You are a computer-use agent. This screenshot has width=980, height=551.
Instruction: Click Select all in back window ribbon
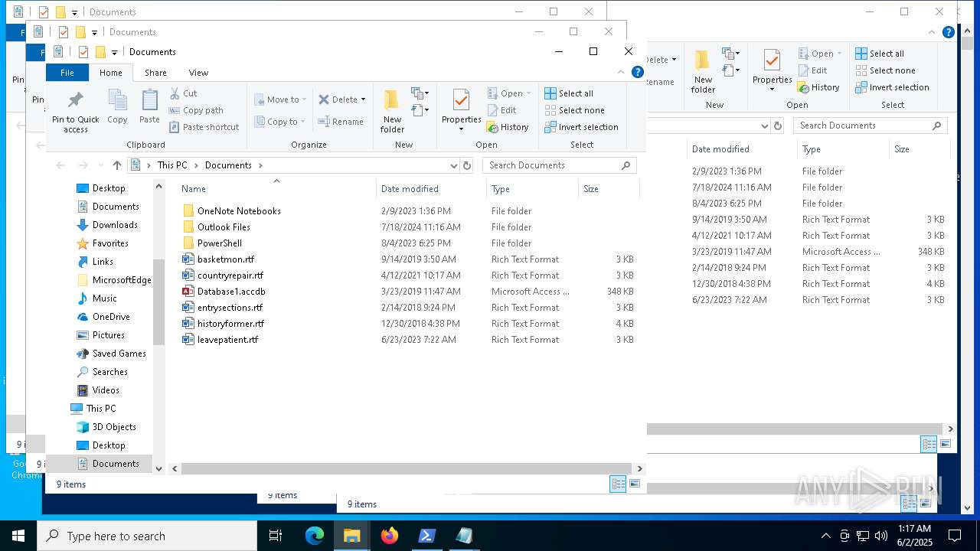click(x=880, y=54)
